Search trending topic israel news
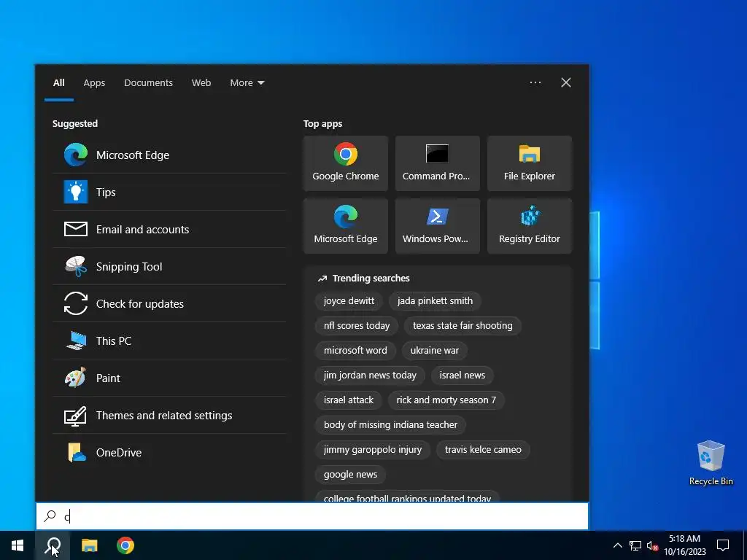Image resolution: width=747 pixels, height=560 pixels. coord(462,376)
